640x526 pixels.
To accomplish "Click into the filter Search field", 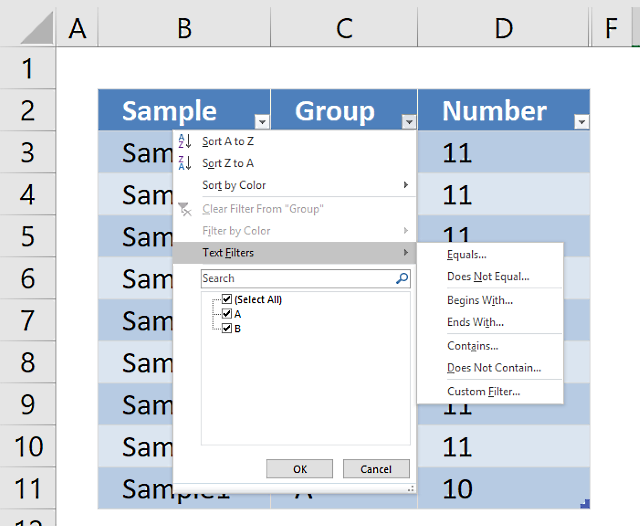I will click(x=296, y=279).
